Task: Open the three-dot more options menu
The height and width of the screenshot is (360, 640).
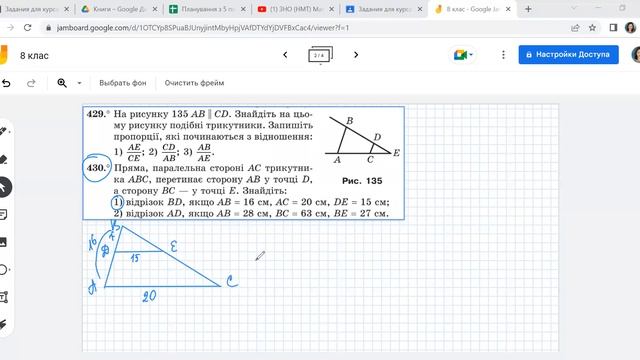Action: click(503, 55)
